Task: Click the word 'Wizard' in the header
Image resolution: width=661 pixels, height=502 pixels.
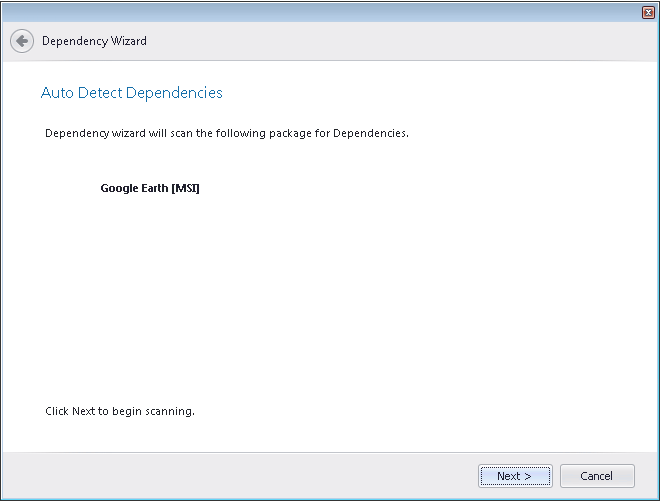Action: pos(129,41)
